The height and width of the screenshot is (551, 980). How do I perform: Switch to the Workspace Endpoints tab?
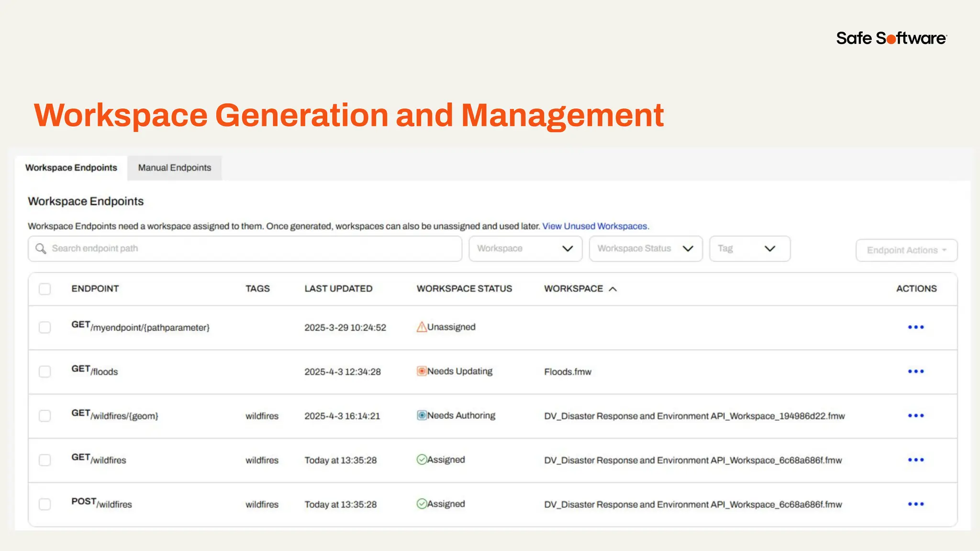71,168
